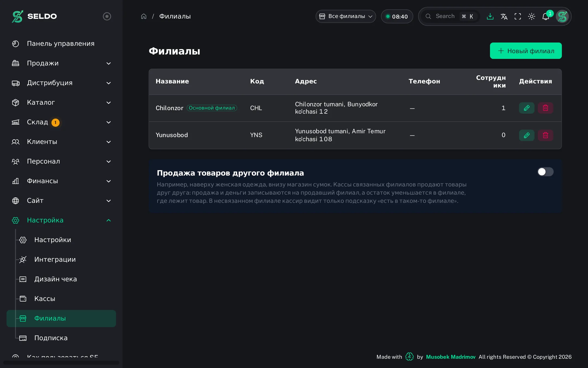Click the Новый филиал button
Image resolution: width=588 pixels, height=368 pixels.
[x=526, y=51]
